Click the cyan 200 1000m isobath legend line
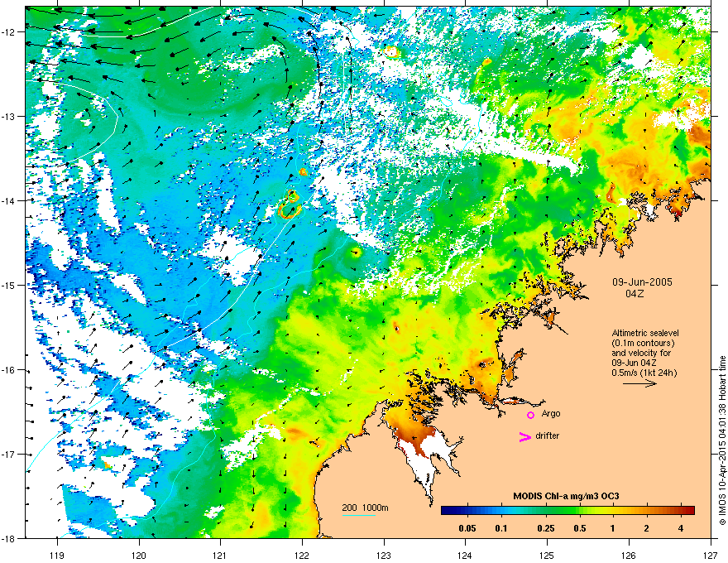 point(359,515)
